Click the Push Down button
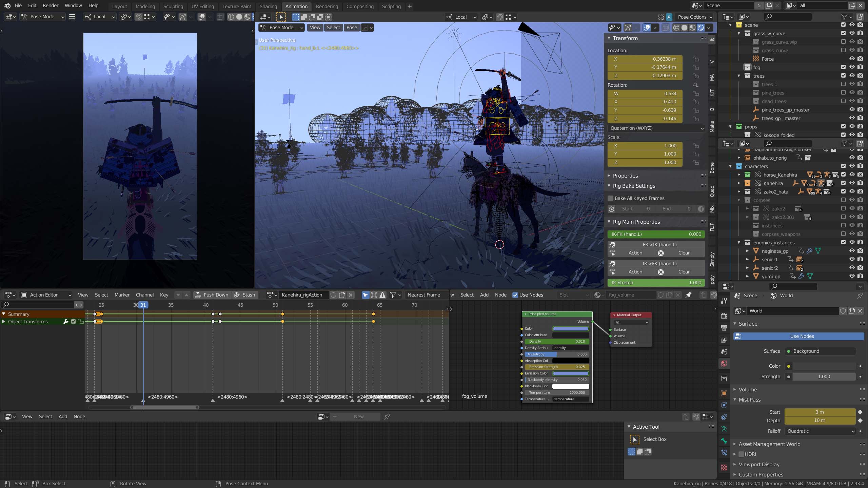 (x=212, y=295)
